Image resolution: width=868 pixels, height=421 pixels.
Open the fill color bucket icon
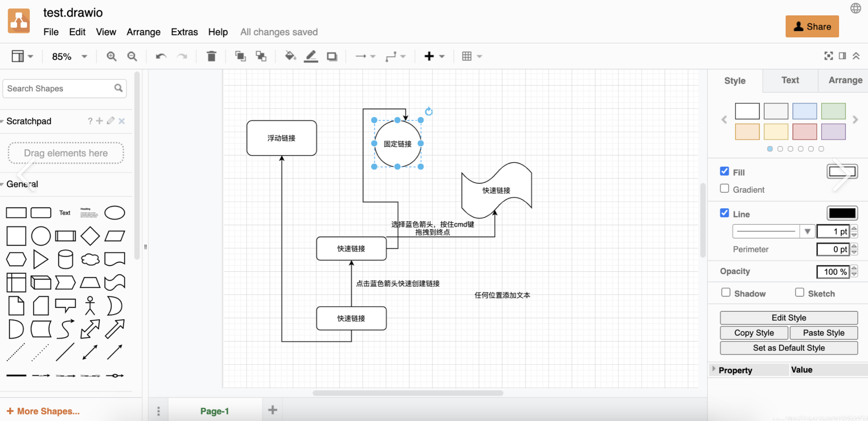click(290, 56)
